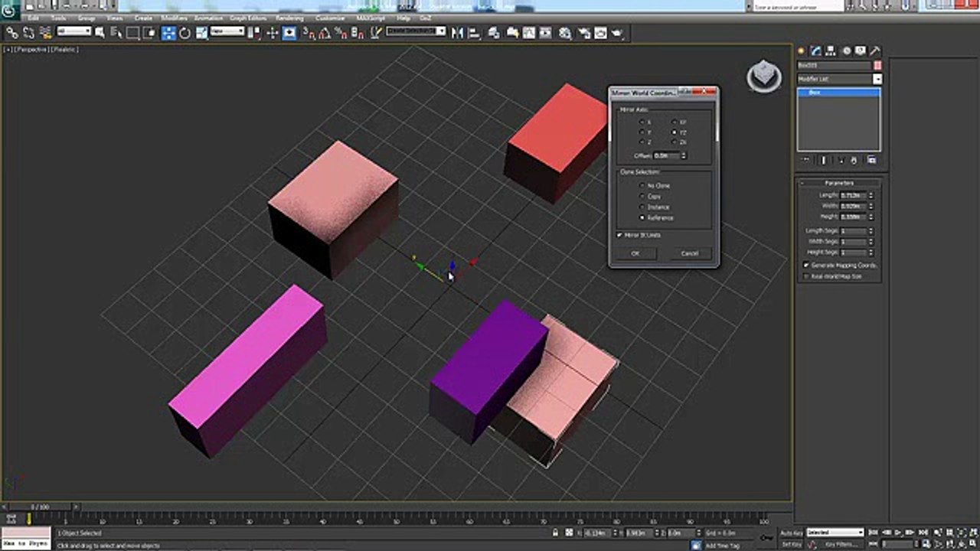This screenshot has width=980, height=551.
Task: Open Key Filters dialog
Action: [840, 544]
